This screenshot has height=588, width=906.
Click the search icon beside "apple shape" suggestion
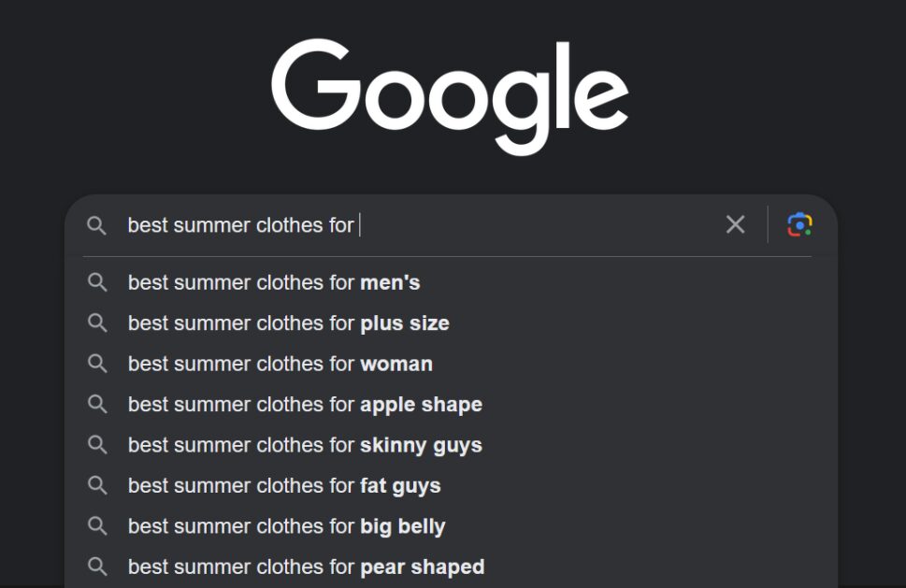(x=97, y=405)
